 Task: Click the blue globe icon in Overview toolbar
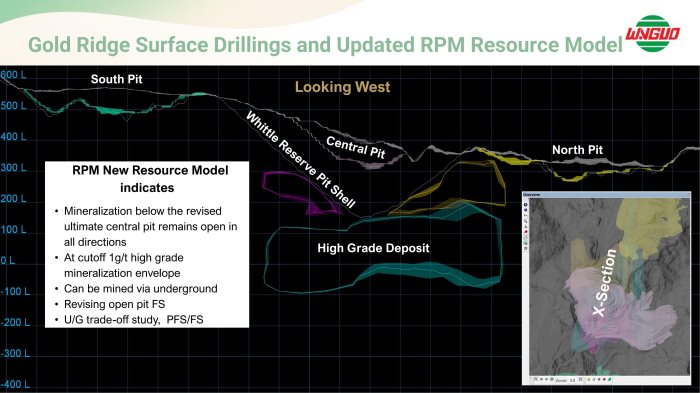point(525,205)
